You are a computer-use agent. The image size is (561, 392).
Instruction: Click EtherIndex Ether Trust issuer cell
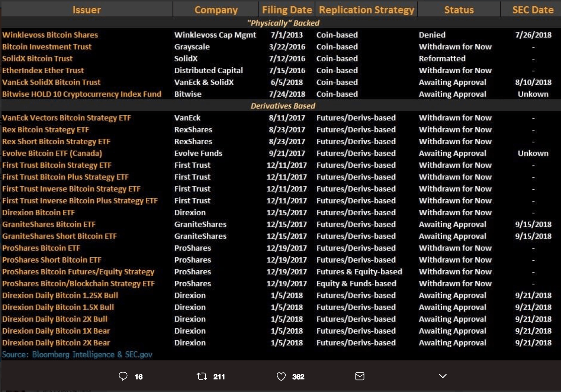point(43,70)
